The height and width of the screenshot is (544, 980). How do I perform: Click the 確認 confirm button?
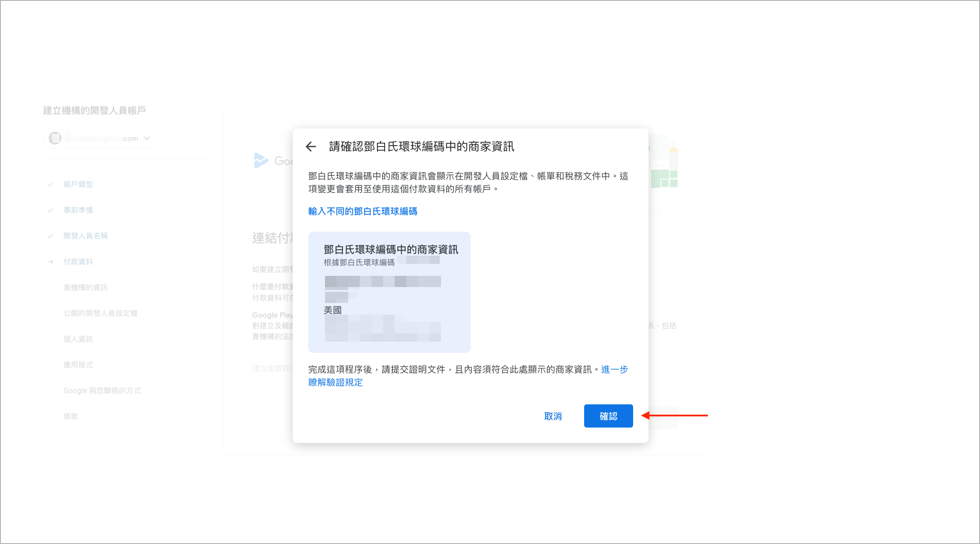click(x=608, y=416)
